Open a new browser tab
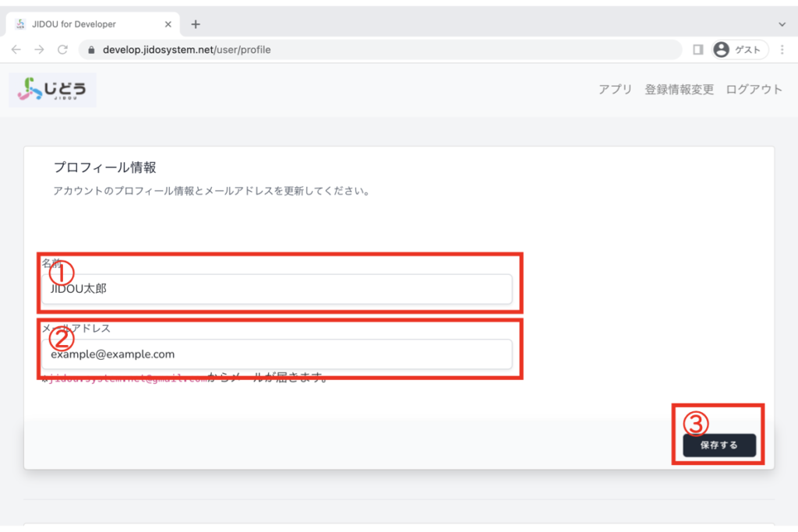Screen dimensions: 798x532 pyautogui.click(x=196, y=24)
